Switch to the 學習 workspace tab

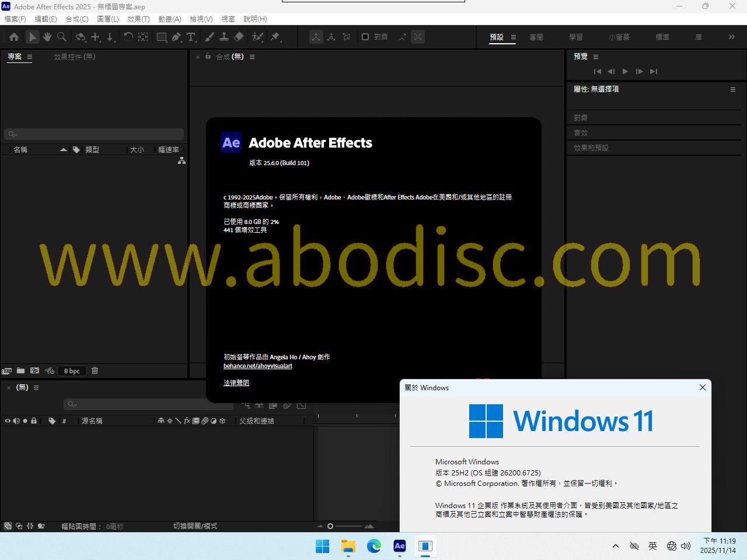[576, 37]
